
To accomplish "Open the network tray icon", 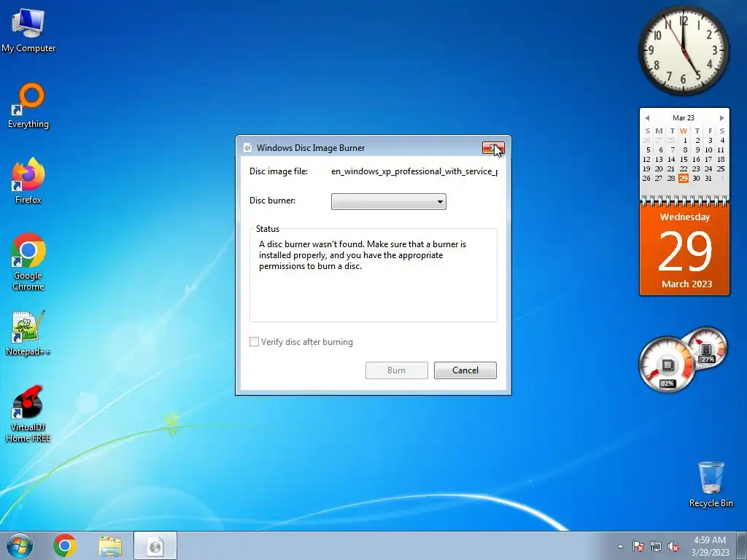I will coord(656,546).
